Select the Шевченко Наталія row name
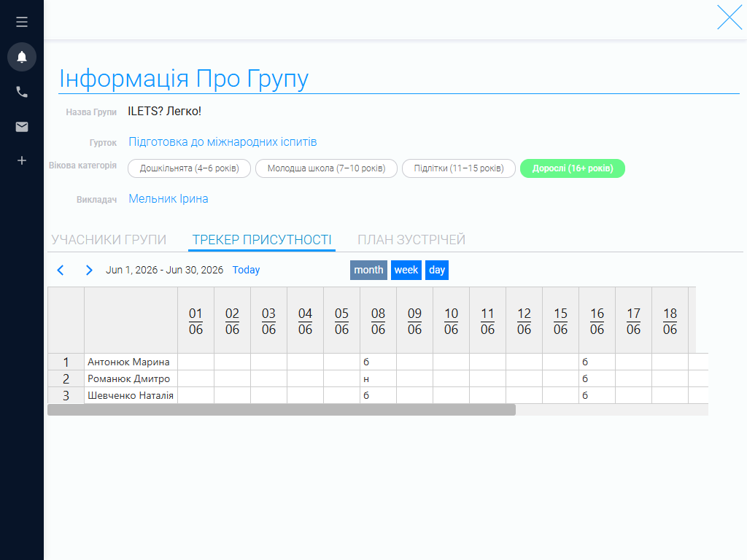The image size is (747, 560). point(131,395)
